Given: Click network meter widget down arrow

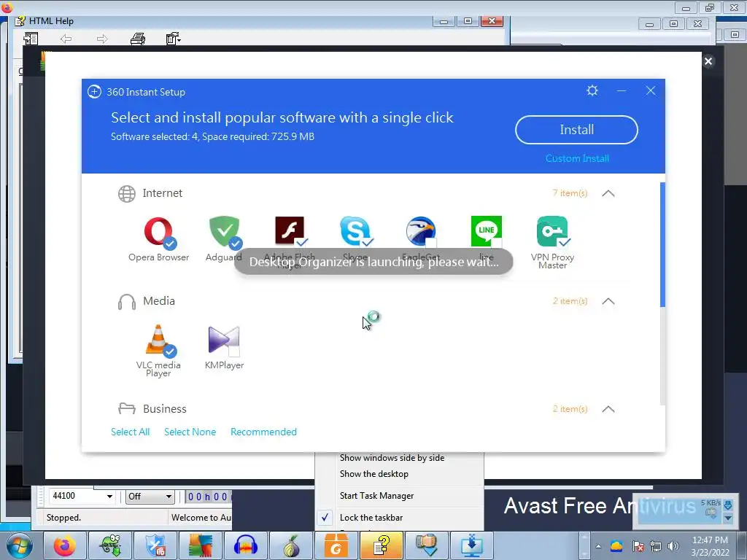Looking at the screenshot, I should click(728, 518).
